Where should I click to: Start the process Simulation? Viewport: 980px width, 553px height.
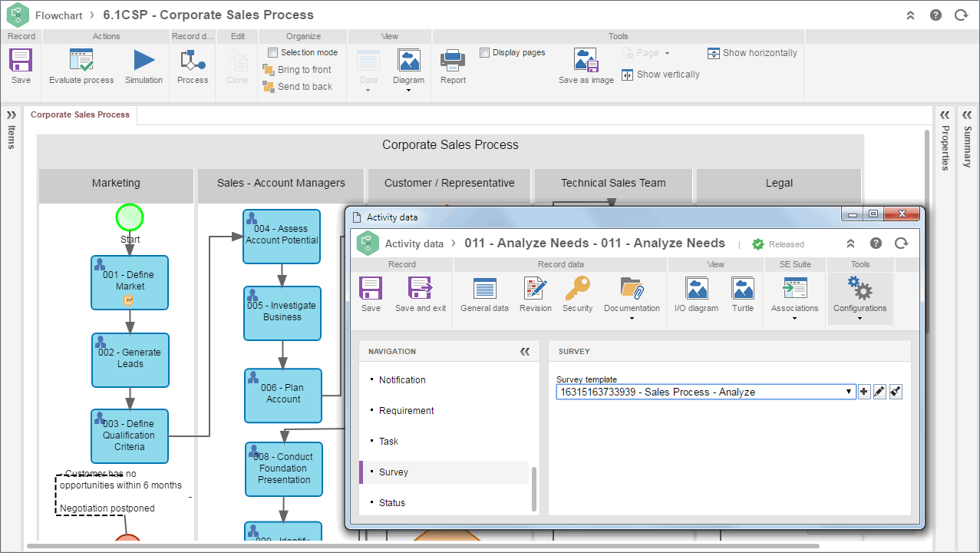[x=144, y=61]
